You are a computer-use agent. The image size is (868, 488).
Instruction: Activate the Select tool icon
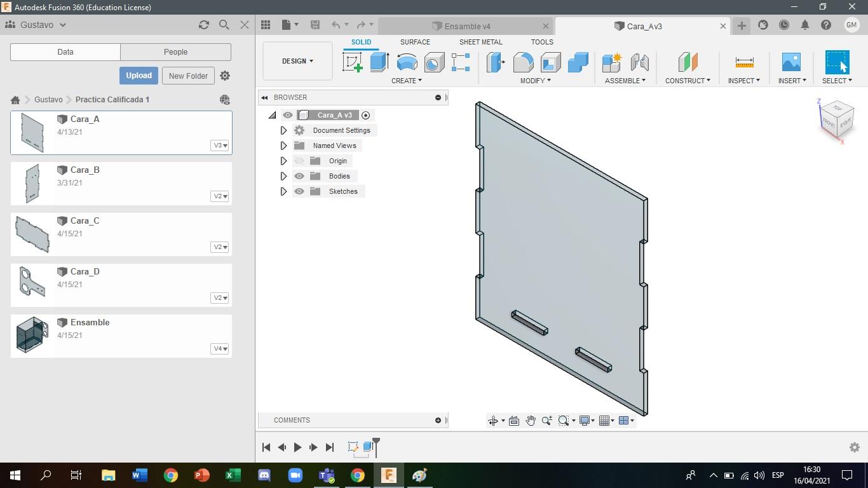click(x=837, y=62)
